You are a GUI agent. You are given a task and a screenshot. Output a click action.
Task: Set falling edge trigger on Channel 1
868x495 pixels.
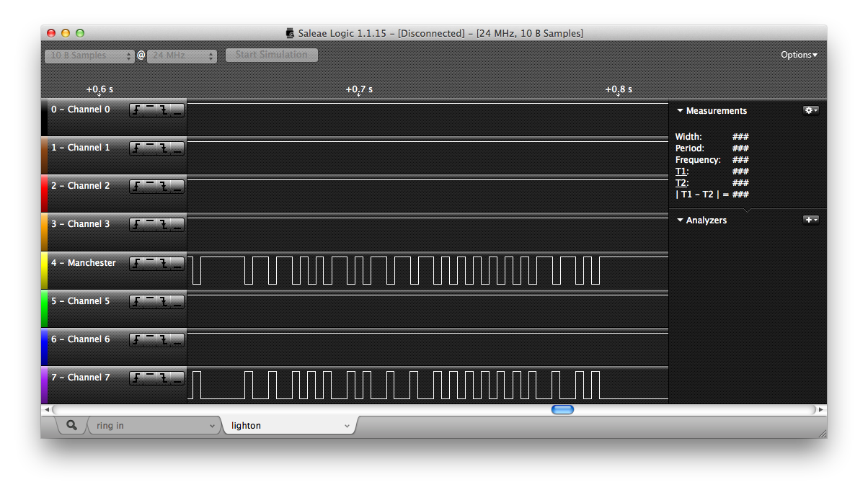pyautogui.click(x=164, y=148)
